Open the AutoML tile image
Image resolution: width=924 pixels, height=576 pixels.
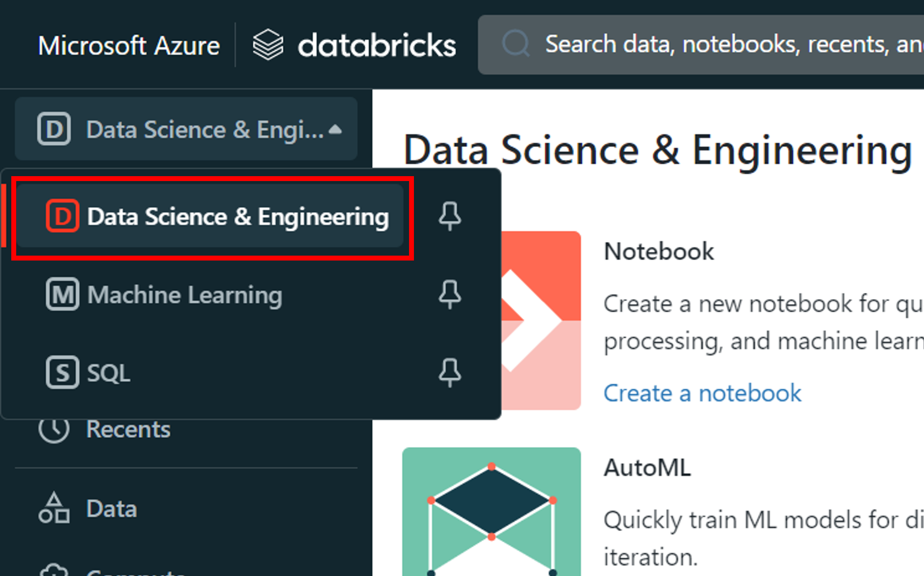[x=491, y=511]
